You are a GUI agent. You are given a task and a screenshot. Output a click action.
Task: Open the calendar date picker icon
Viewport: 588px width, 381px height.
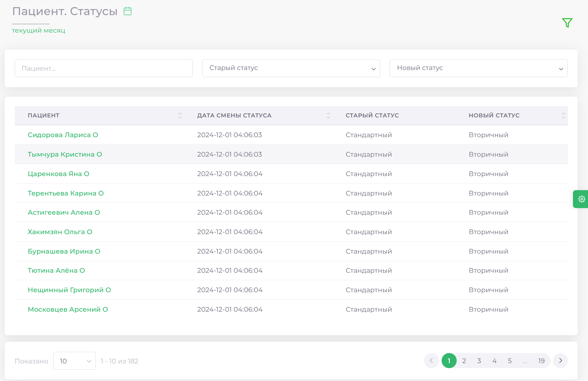click(x=128, y=11)
